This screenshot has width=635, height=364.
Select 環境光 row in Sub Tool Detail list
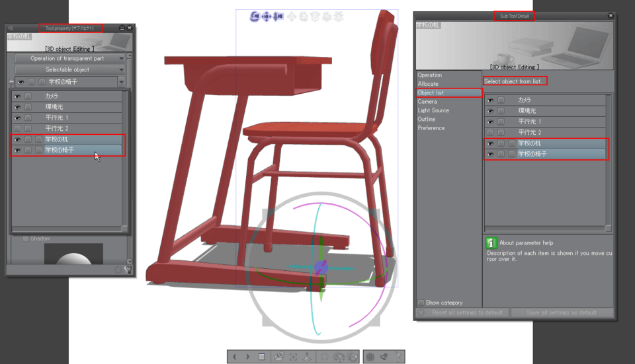pos(545,111)
